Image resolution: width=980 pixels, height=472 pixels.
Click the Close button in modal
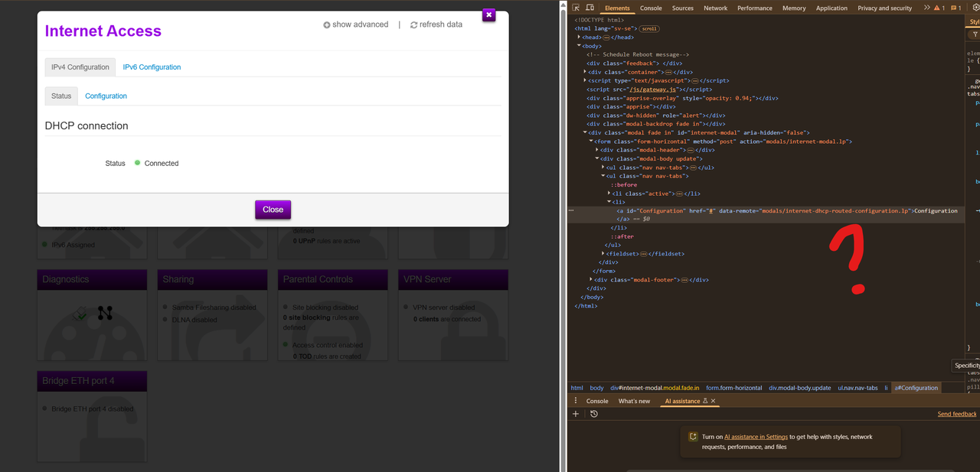pyautogui.click(x=273, y=210)
